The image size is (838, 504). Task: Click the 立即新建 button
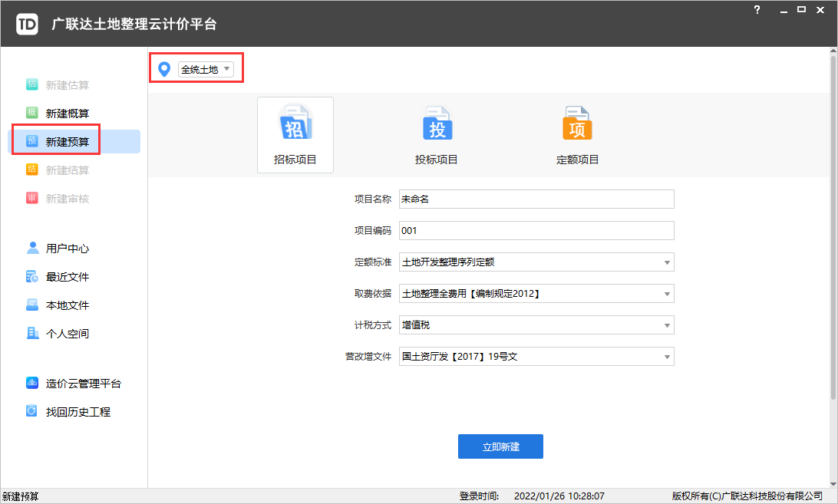click(500, 446)
